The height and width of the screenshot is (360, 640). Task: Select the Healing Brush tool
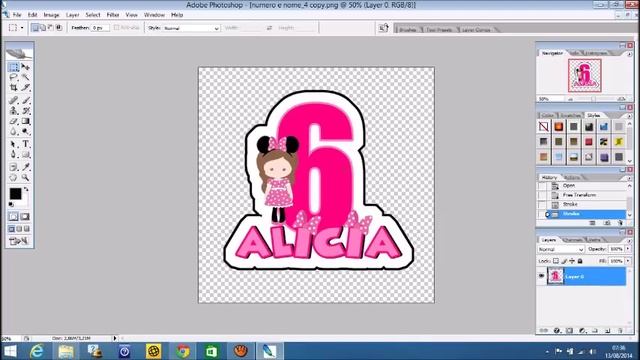pos(13,100)
